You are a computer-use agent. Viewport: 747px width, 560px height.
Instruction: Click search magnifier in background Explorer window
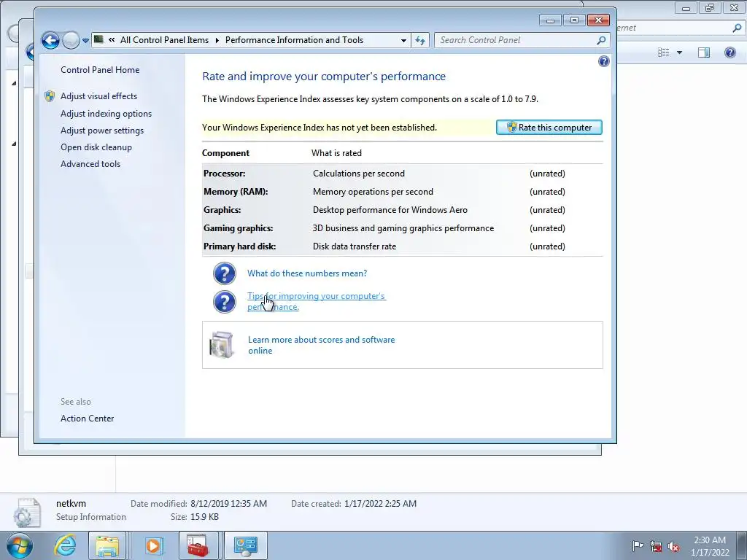coord(737,28)
